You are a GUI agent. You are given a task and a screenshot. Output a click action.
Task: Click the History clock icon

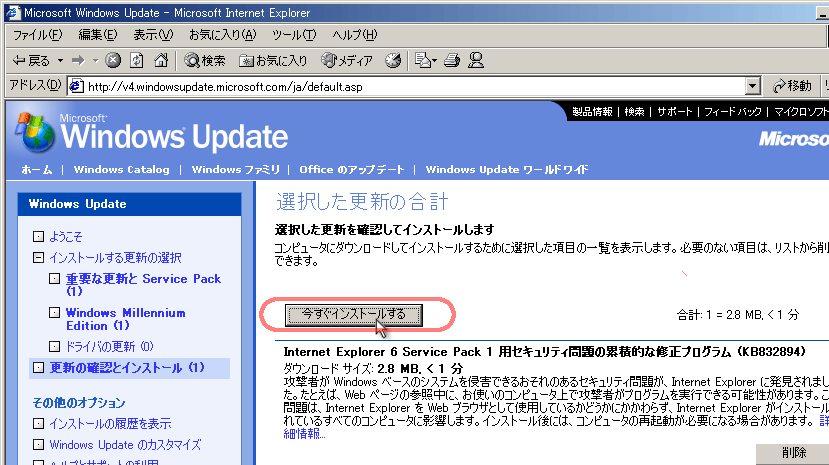pos(393,60)
